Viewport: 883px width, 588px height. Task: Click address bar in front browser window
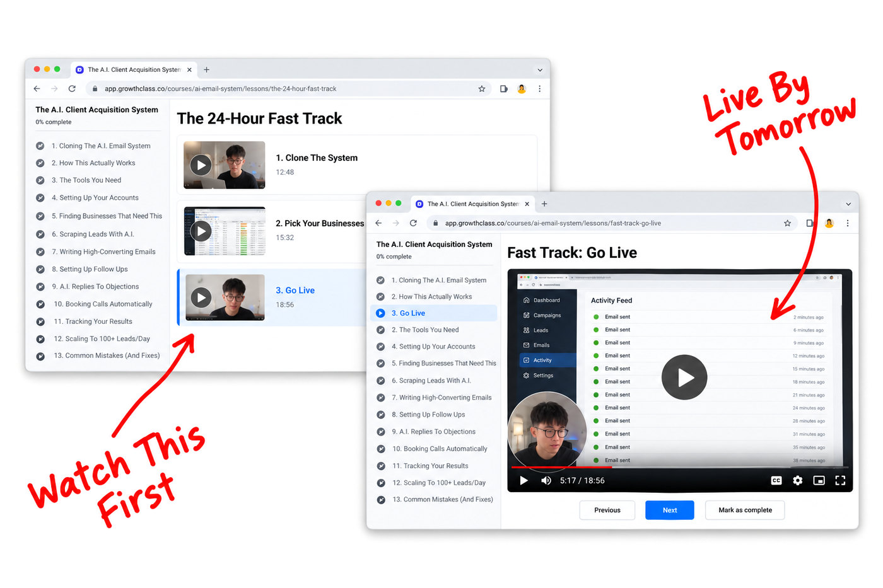point(612,223)
